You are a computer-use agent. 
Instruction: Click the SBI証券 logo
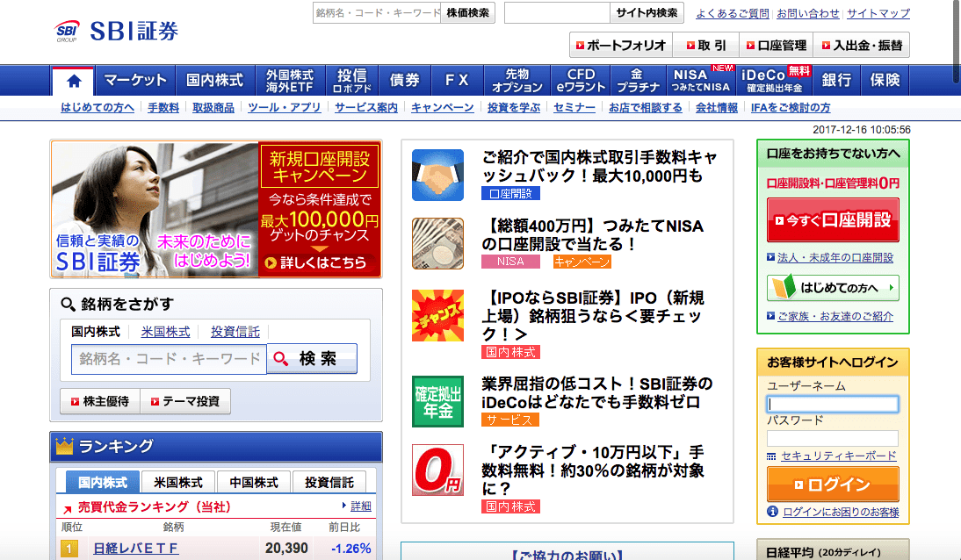pyautogui.click(x=117, y=32)
